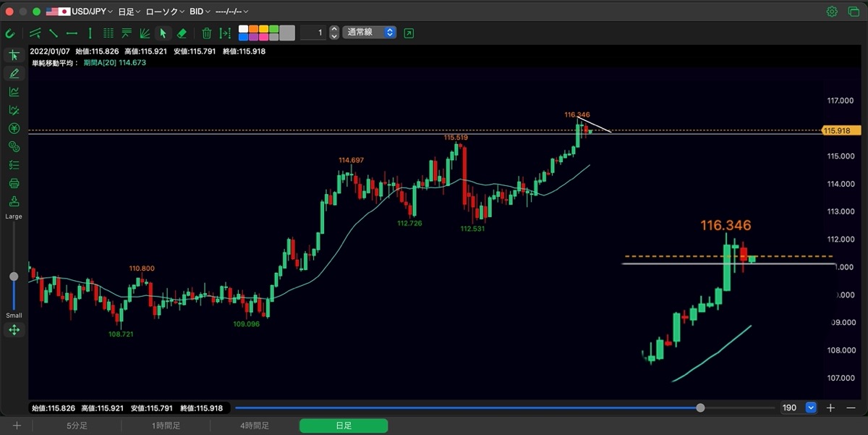Select the trend line drawing tool
The width and height of the screenshot is (868, 435).
[x=35, y=33]
